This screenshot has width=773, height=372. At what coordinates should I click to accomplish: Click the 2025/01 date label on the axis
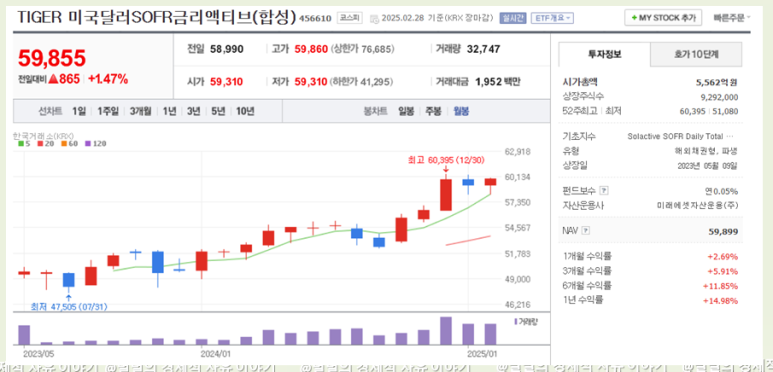pyautogui.click(x=482, y=353)
